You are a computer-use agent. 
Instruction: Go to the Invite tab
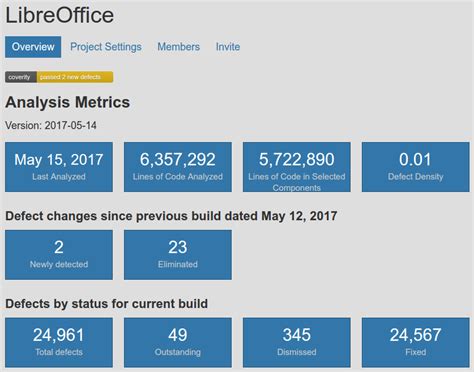coord(228,47)
